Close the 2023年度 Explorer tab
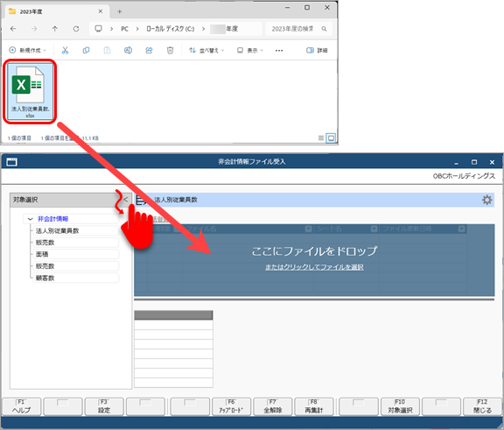504x430 pixels. coord(101,11)
